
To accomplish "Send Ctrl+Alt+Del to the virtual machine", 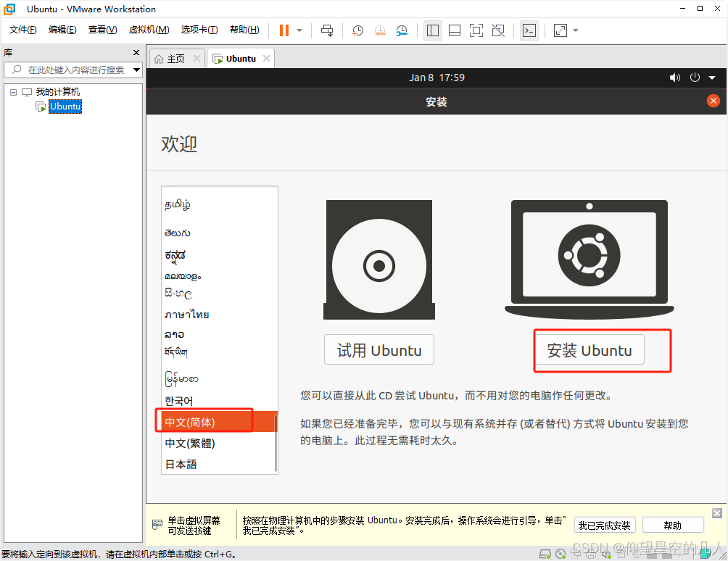I will pyautogui.click(x=327, y=30).
